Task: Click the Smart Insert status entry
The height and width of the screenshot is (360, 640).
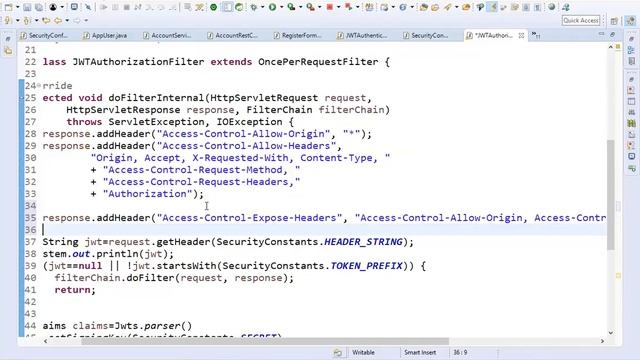Action: tap(420, 352)
